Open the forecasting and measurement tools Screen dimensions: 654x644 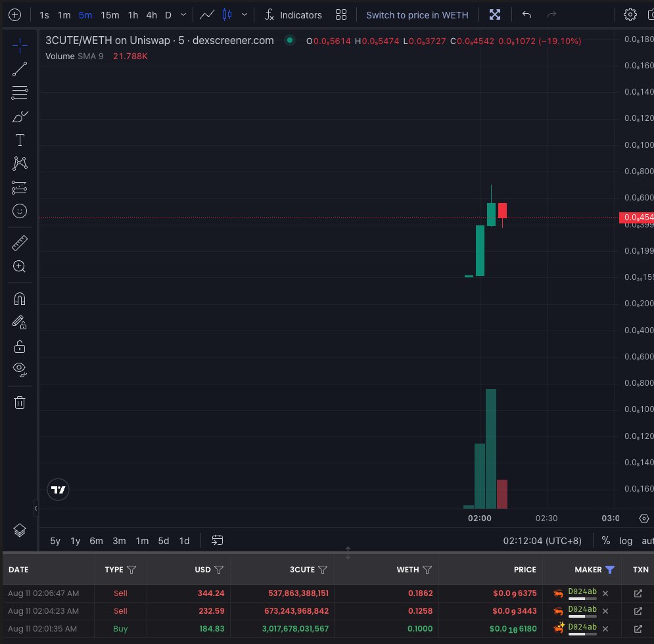(20, 187)
